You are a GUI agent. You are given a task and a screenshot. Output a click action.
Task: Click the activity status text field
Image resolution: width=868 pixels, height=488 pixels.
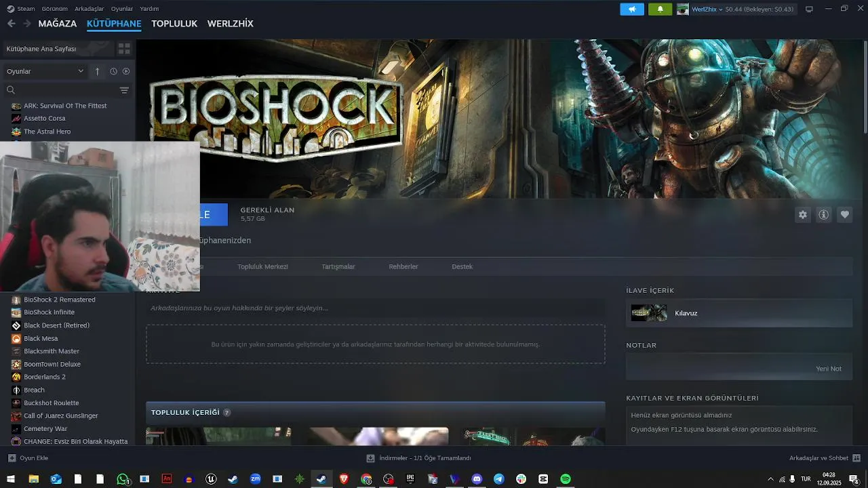[376, 308]
